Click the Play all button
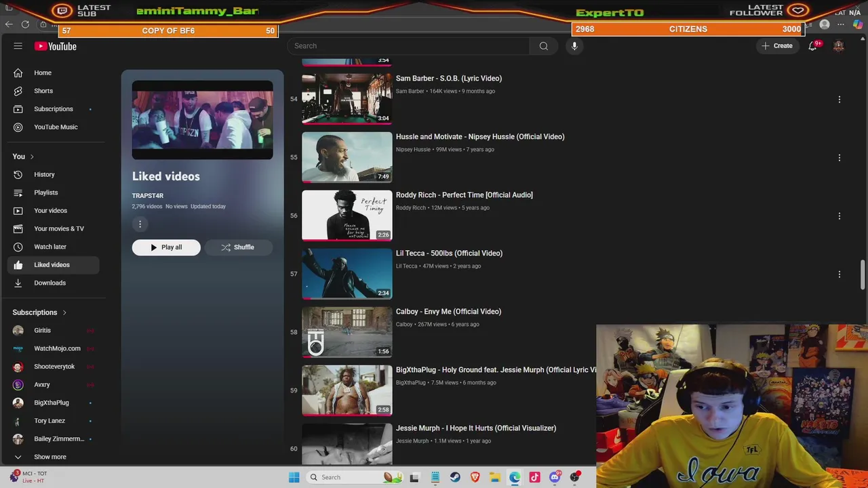The image size is (868, 488). pyautogui.click(x=166, y=247)
